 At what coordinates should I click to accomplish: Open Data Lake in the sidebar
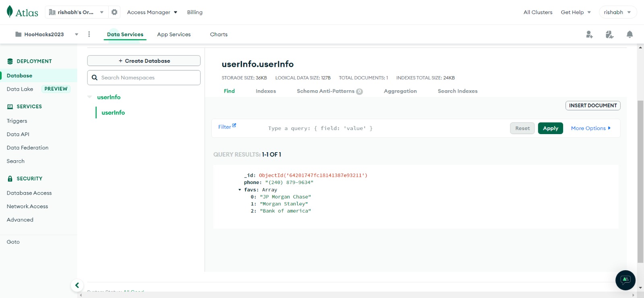tap(20, 89)
